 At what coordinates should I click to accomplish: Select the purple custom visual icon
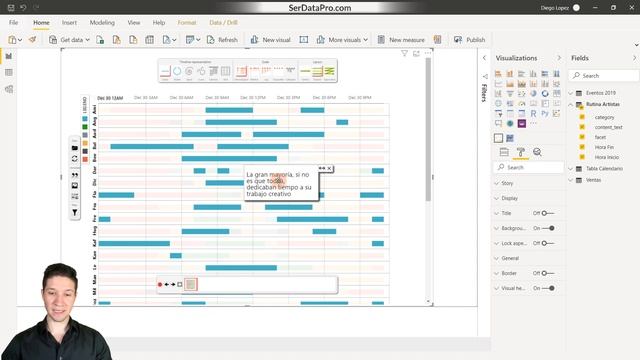(522, 123)
